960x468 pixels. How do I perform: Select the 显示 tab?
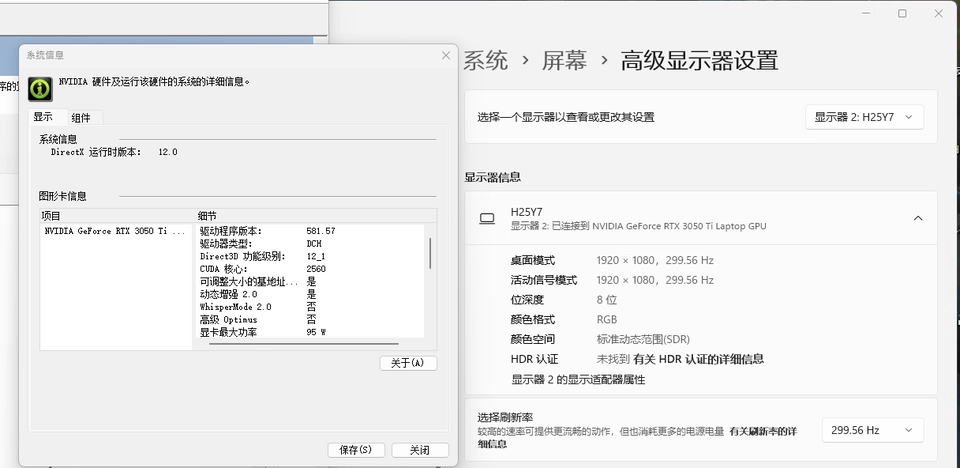(43, 117)
